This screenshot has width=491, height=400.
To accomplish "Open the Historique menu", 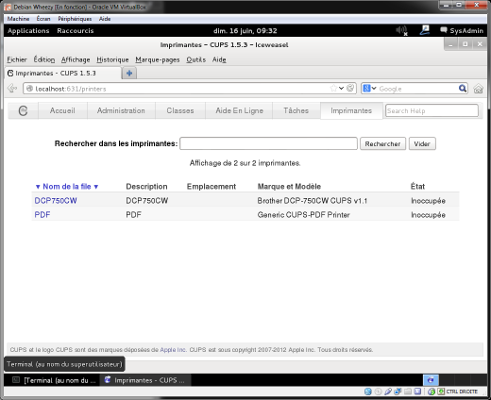I will [x=112, y=59].
